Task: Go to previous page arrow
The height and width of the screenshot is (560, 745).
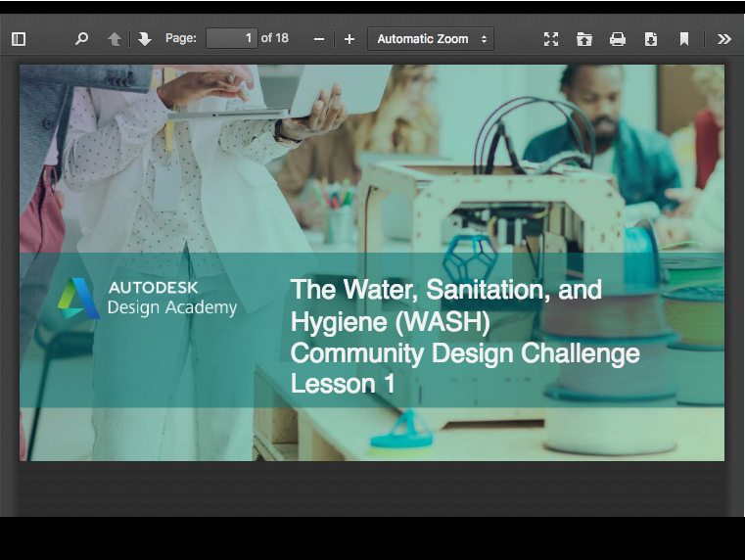Action: click(114, 39)
